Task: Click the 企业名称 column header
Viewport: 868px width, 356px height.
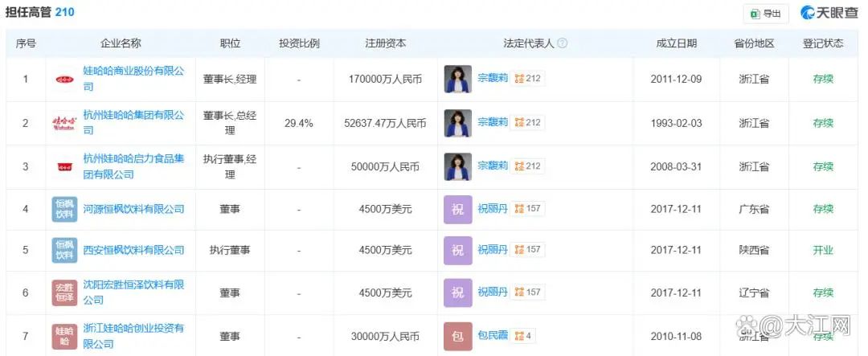Action: point(121,43)
